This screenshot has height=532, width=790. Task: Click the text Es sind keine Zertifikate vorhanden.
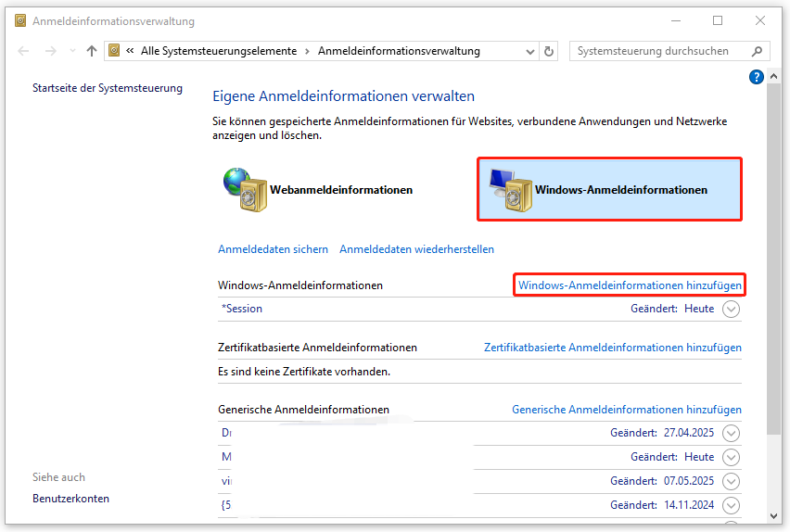tap(304, 372)
